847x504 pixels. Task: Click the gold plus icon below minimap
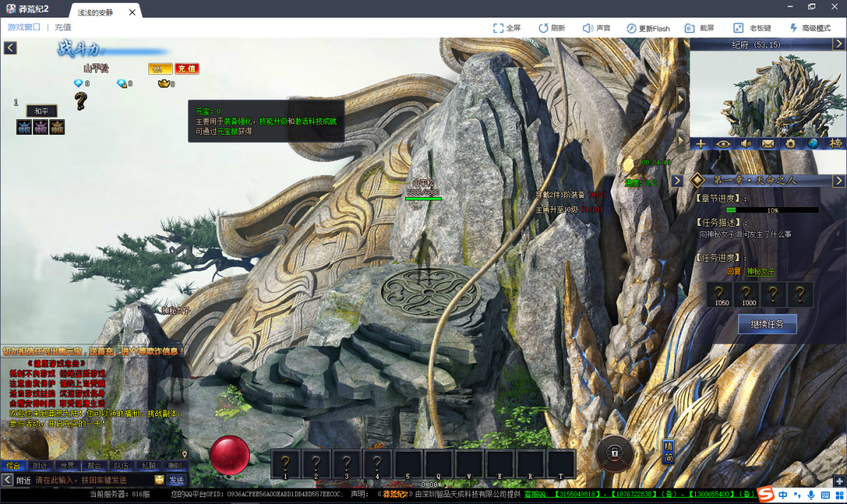click(x=700, y=143)
